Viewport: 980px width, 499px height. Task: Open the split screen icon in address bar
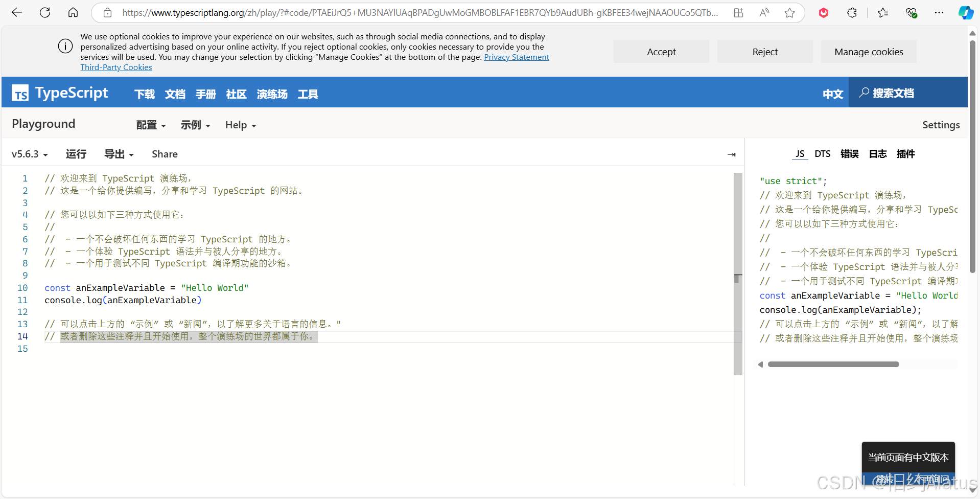pos(738,13)
